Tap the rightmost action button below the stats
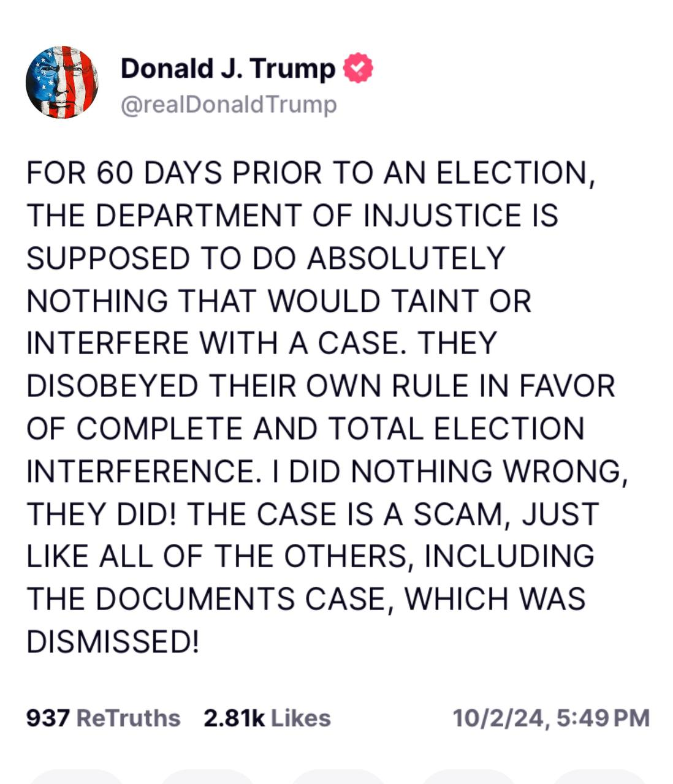Viewport: 673px width, 784px height. 598,777
